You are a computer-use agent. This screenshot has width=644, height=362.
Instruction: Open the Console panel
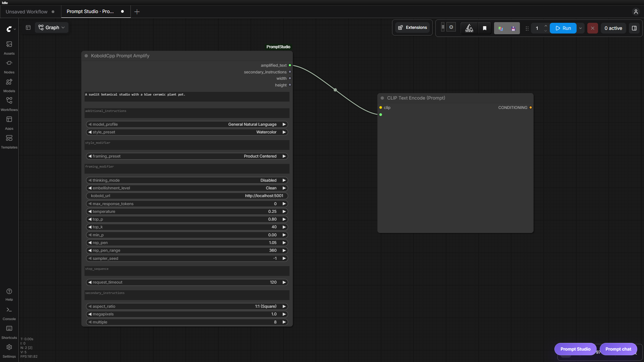[x=9, y=313]
